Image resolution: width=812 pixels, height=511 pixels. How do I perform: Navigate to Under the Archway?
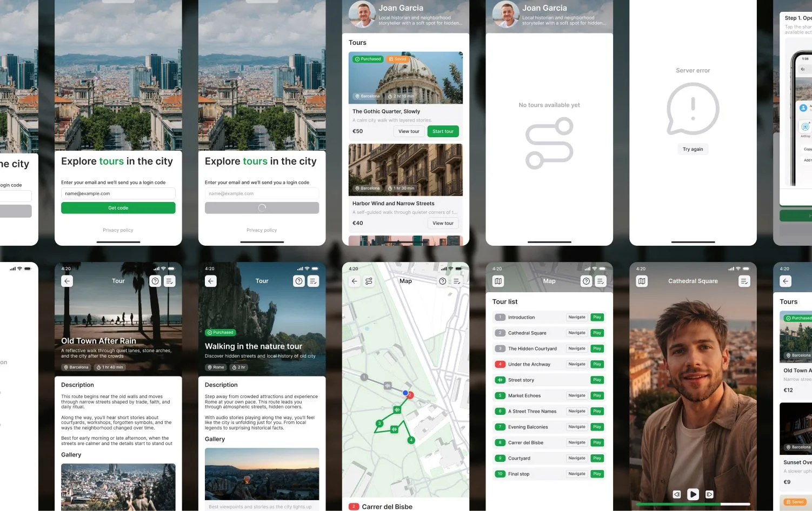coord(577,364)
